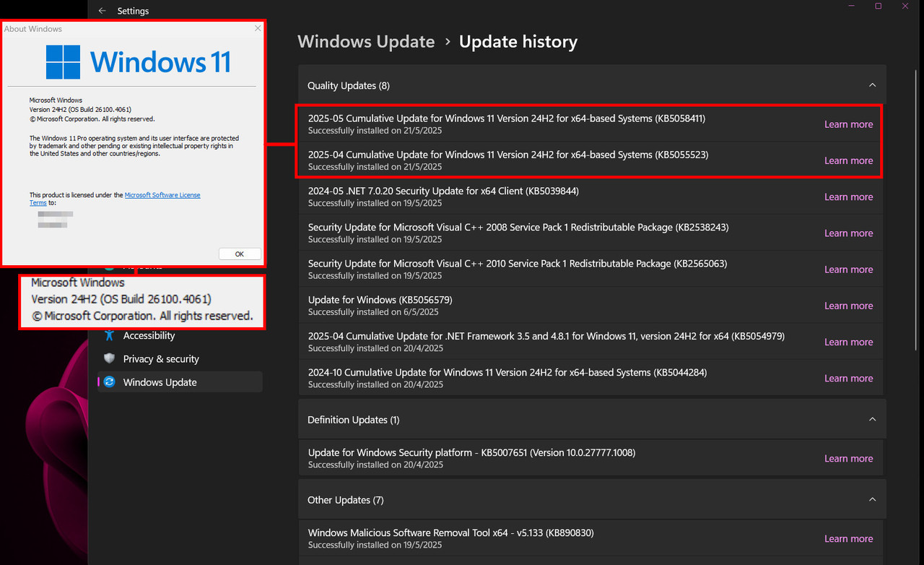Image resolution: width=924 pixels, height=565 pixels.
Task: Select .NET Framework 3.5 and 4.8.1 update row
Action: (592, 342)
